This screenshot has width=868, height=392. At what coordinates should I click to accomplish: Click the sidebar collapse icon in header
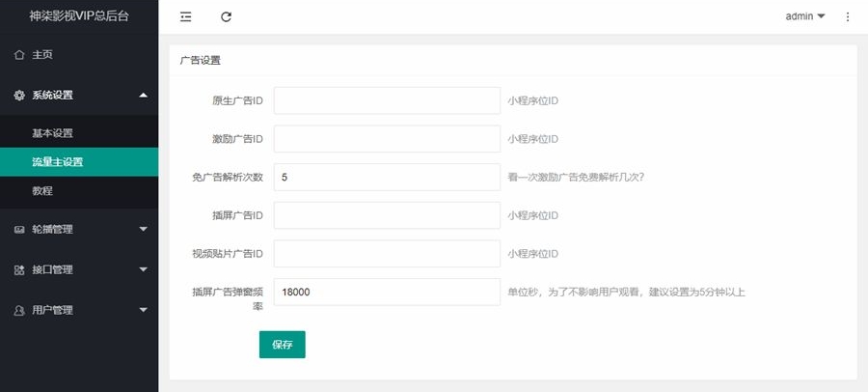click(185, 16)
